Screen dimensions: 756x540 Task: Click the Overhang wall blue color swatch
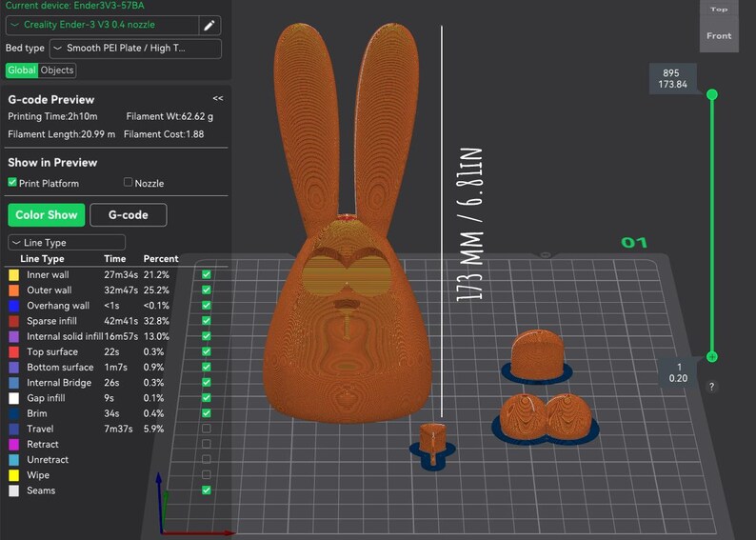point(14,306)
